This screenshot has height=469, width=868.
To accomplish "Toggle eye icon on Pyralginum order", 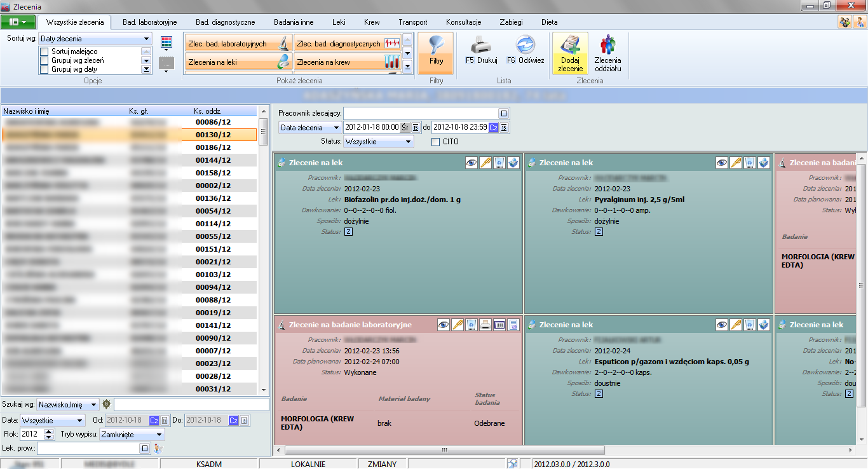I will point(721,163).
